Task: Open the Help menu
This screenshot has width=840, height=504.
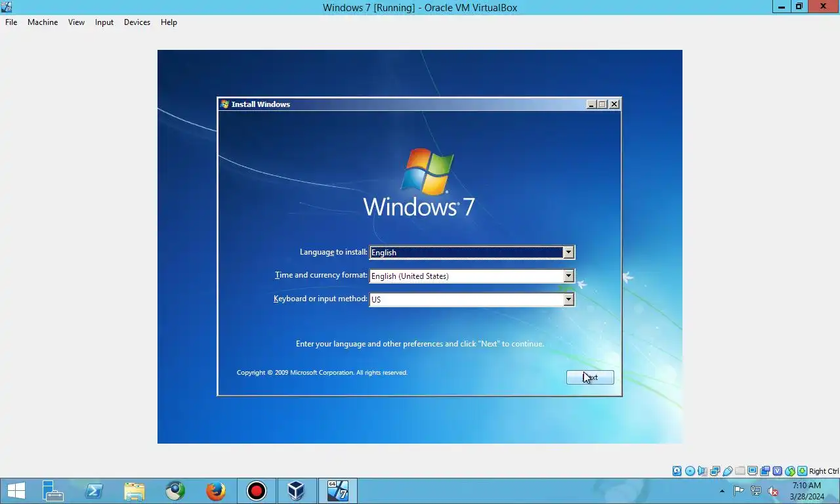Action: tap(169, 22)
